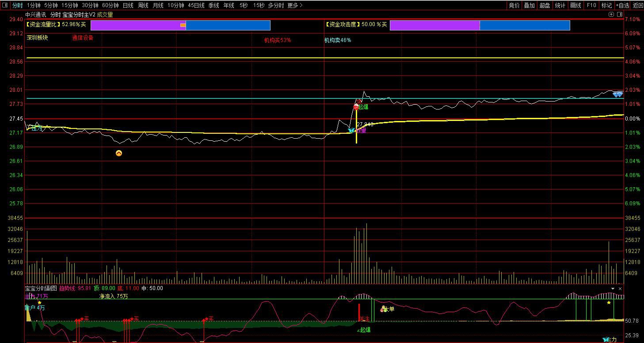Viewport: 644px width, 343px height.
Task: Click the orange up-arrow marker below the price line
Action: click(x=118, y=153)
